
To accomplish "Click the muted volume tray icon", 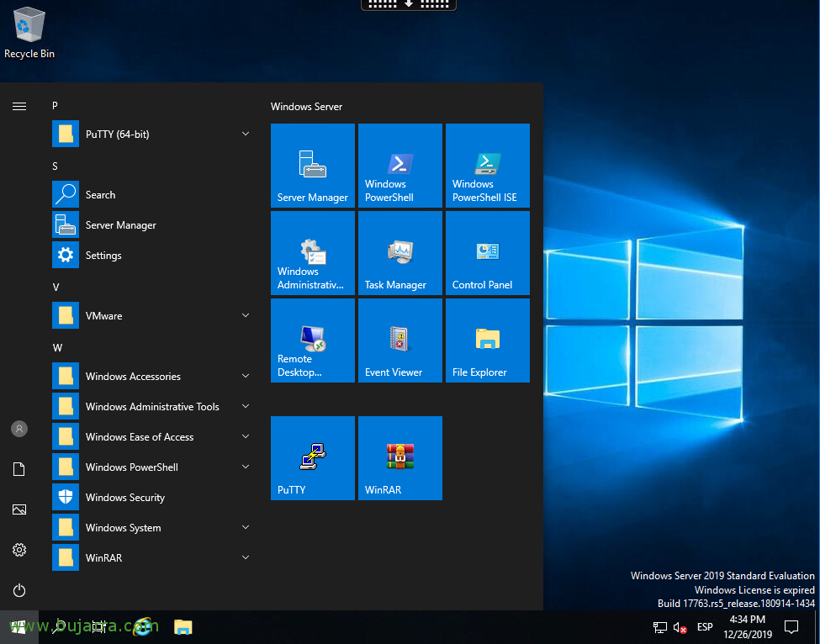I will tap(680, 627).
